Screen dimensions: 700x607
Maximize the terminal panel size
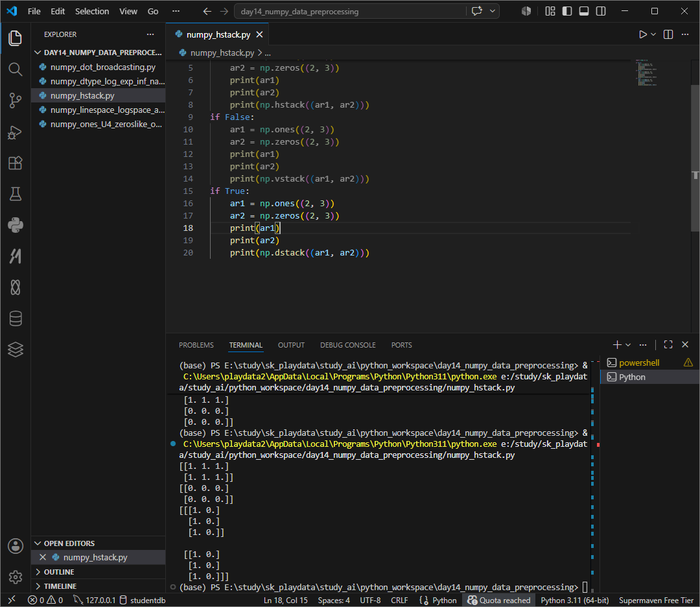tap(668, 344)
